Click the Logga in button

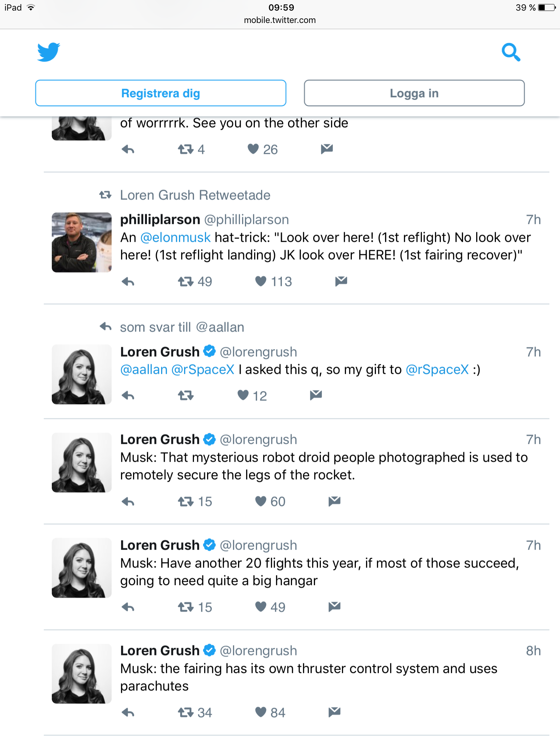414,93
